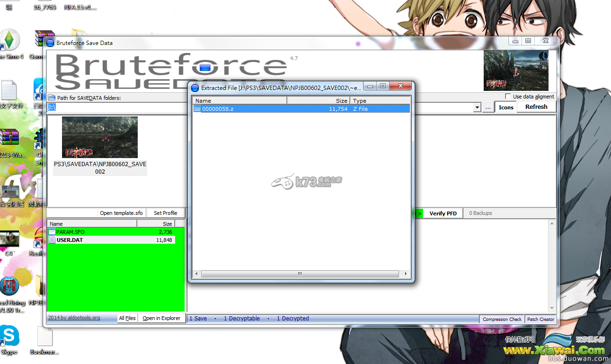Click the Verify PFD button
The width and height of the screenshot is (611, 364).
443,213
